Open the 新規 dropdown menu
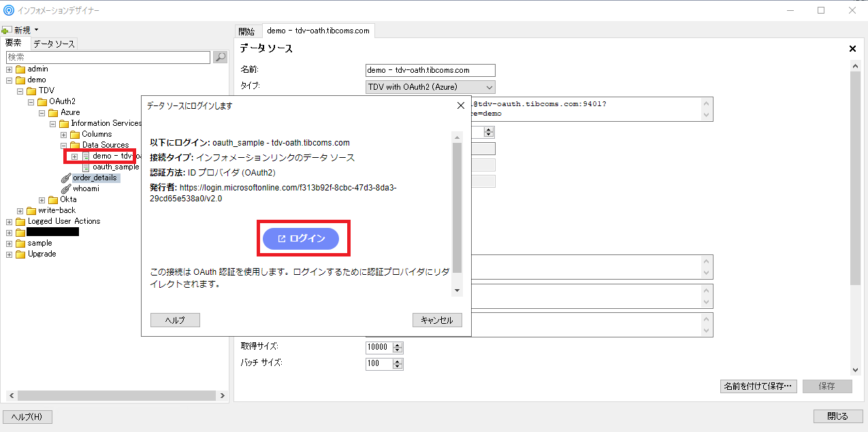Image resolution: width=868 pixels, height=432 pixels. click(x=36, y=30)
